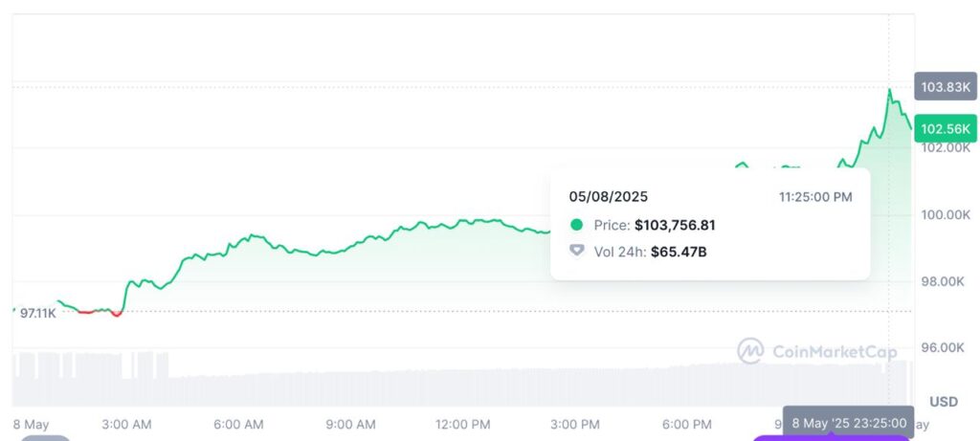The height and width of the screenshot is (441, 980).
Task: Click the price value $103,756.81 in tooltip
Action: coord(675,226)
